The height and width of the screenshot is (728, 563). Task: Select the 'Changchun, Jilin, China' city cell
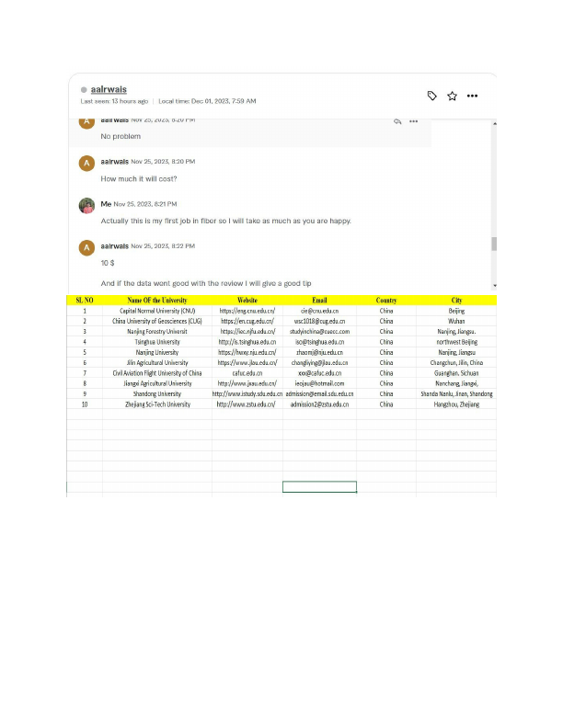point(456,362)
